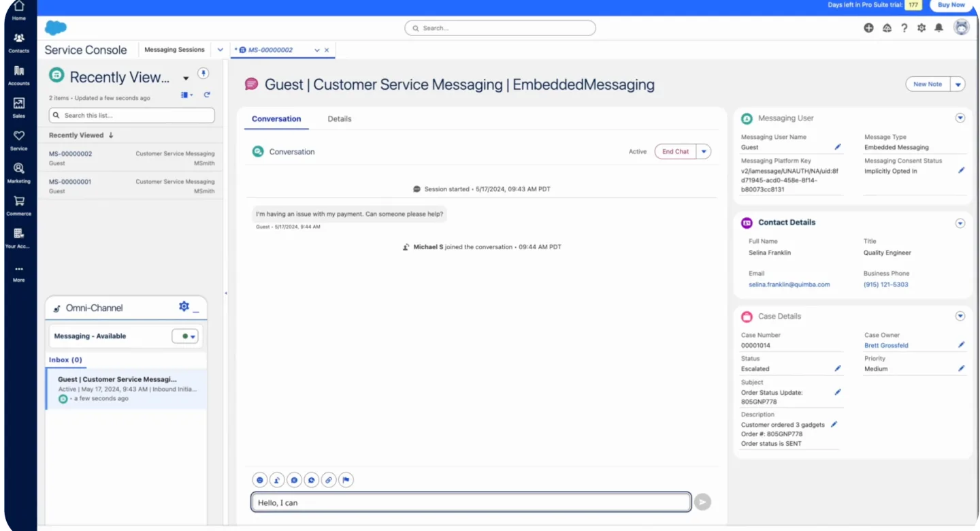Screen dimensions: 980x531
Task: Send the message with the arrow button
Action: 702,502
